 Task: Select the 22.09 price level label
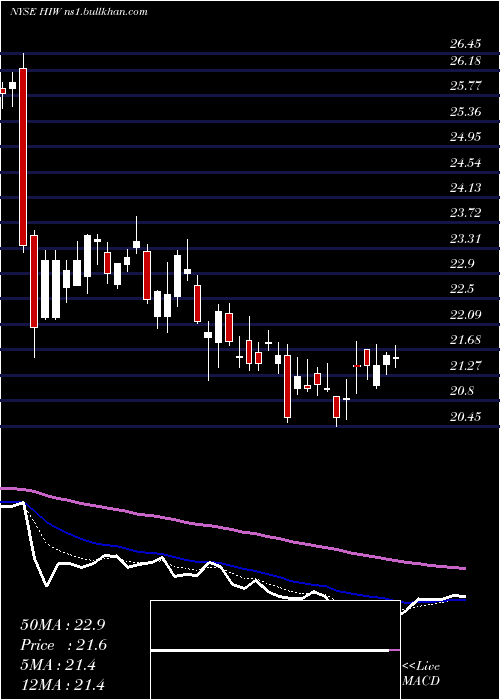click(466, 315)
